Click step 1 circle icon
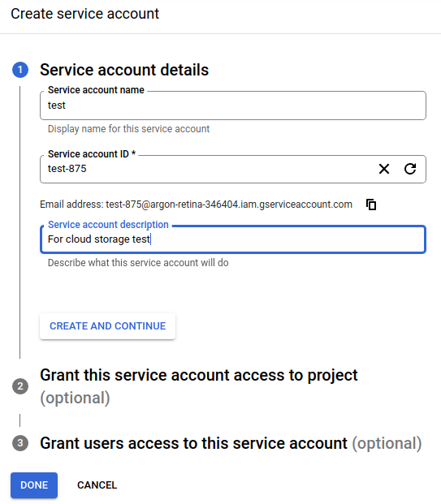 click(20, 70)
